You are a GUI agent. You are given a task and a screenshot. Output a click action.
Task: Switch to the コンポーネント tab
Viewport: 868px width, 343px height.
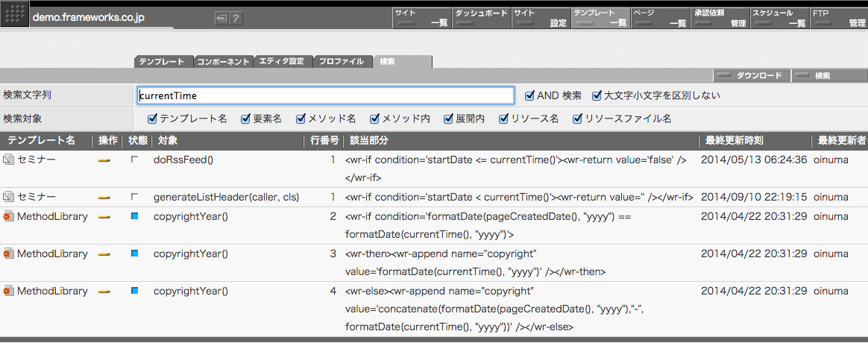[x=224, y=61]
